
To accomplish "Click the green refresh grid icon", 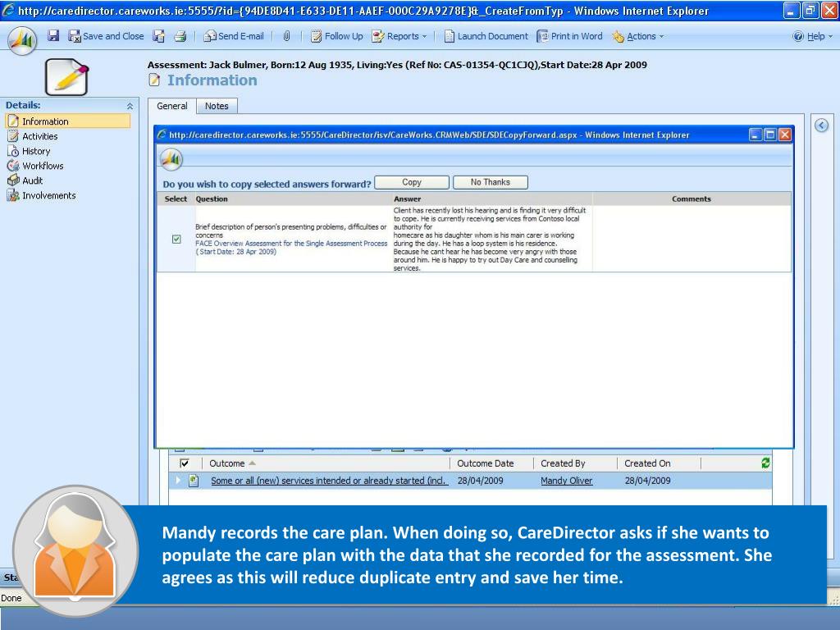I will click(765, 463).
